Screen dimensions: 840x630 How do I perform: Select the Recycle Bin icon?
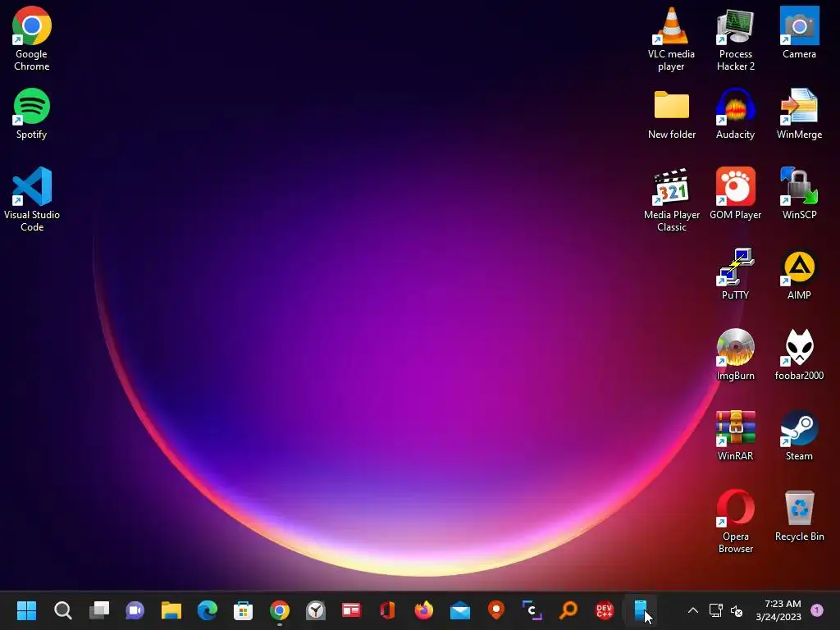point(799,515)
